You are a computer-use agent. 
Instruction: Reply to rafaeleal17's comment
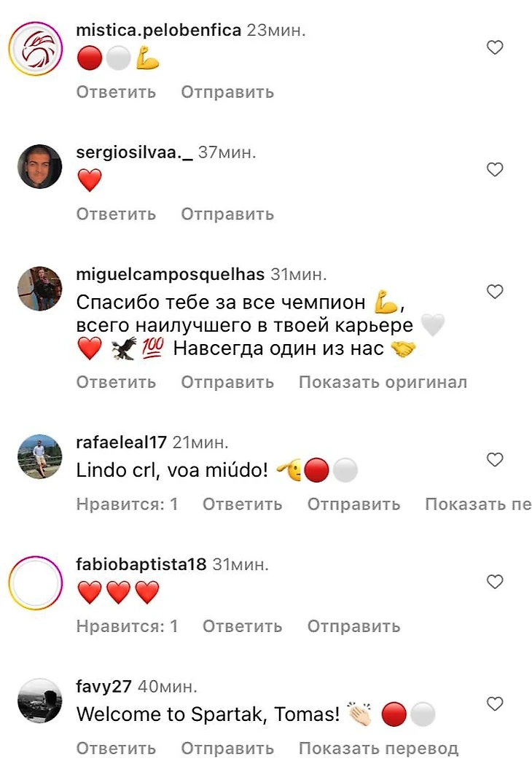242,504
